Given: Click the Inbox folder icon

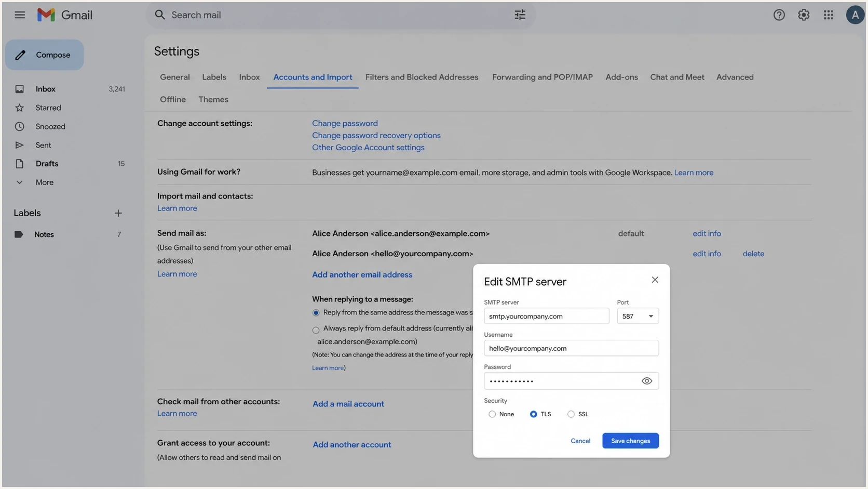Looking at the screenshot, I should (19, 89).
